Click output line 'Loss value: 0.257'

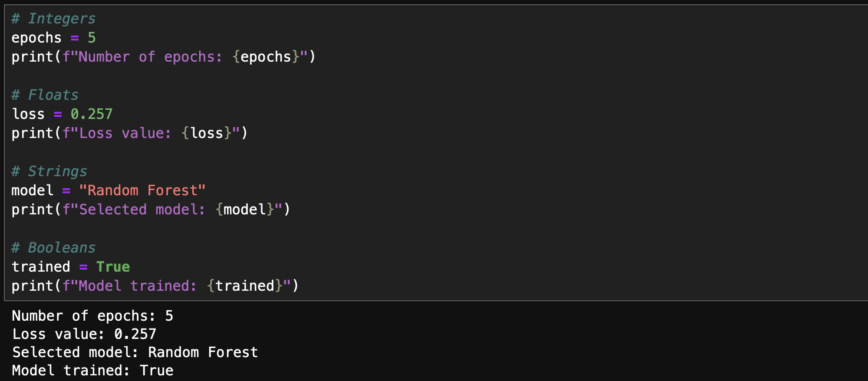coord(84,334)
